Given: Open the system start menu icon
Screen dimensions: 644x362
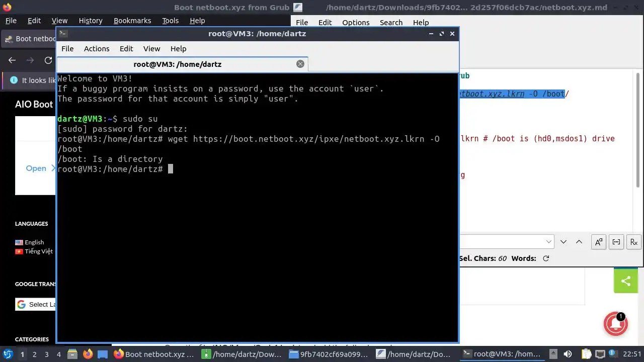Looking at the screenshot, I should pyautogui.click(x=8, y=354).
